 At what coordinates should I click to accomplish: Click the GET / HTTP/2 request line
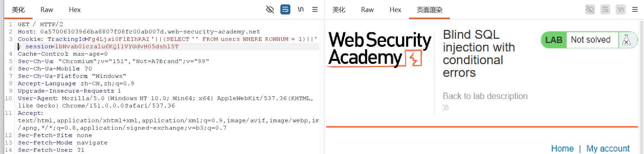click(x=40, y=24)
